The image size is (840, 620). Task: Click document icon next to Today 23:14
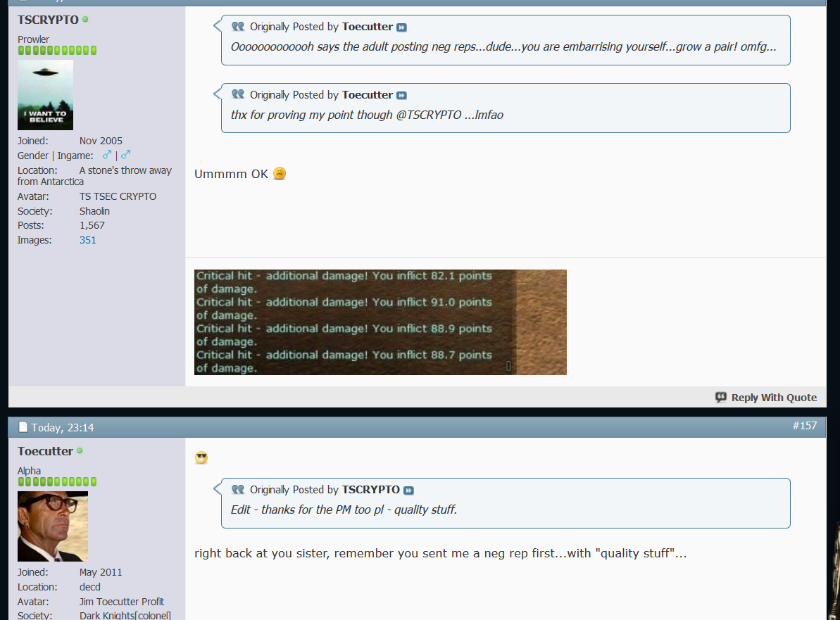click(x=23, y=427)
